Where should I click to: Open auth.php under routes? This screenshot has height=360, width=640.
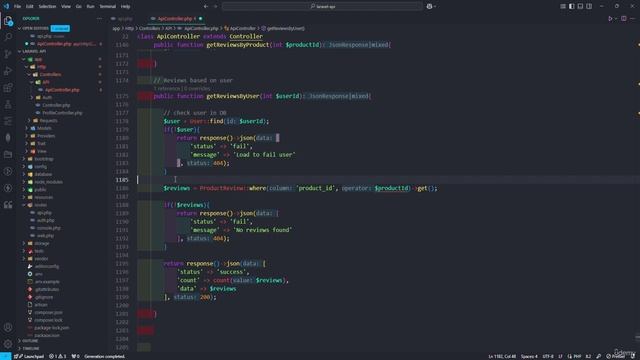click(x=45, y=220)
